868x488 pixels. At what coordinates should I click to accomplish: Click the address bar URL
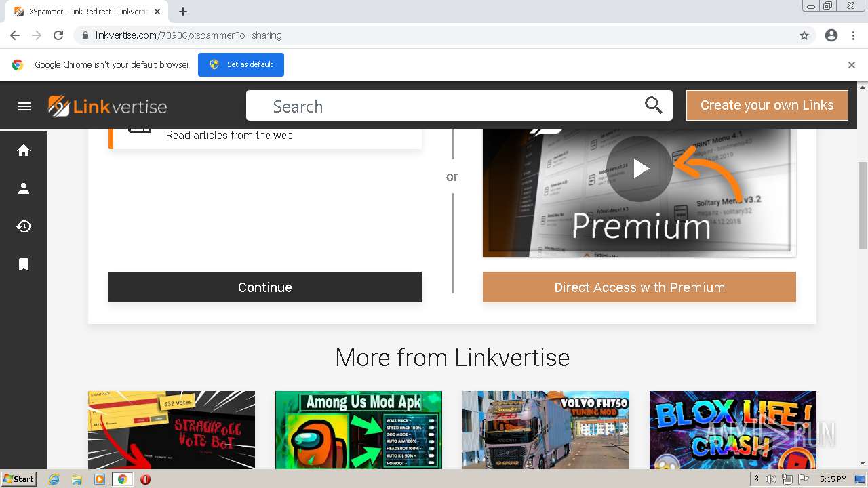pos(189,35)
